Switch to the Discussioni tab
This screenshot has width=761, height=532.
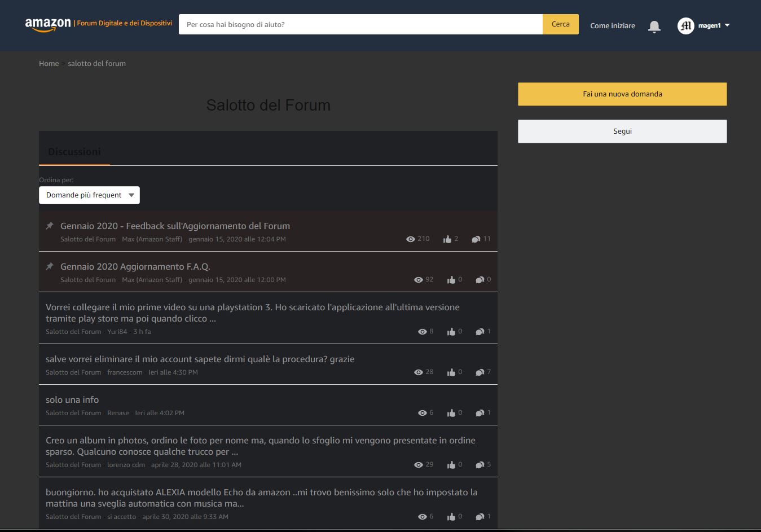pyautogui.click(x=74, y=151)
